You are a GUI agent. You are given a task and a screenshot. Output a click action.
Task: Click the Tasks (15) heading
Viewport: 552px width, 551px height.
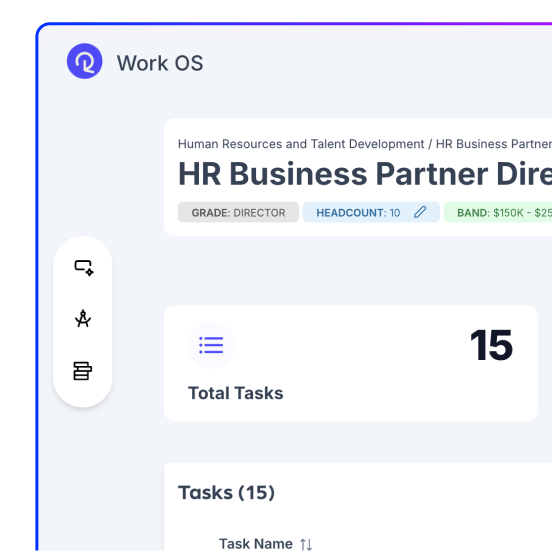(226, 493)
